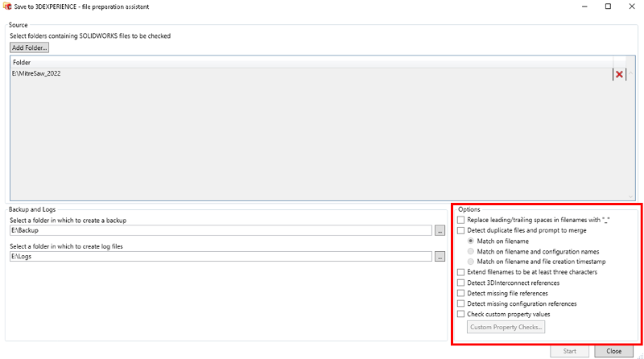Open the Custom Property Checks... dialog
Image resolution: width=644 pixels, height=359 pixels.
506,327
